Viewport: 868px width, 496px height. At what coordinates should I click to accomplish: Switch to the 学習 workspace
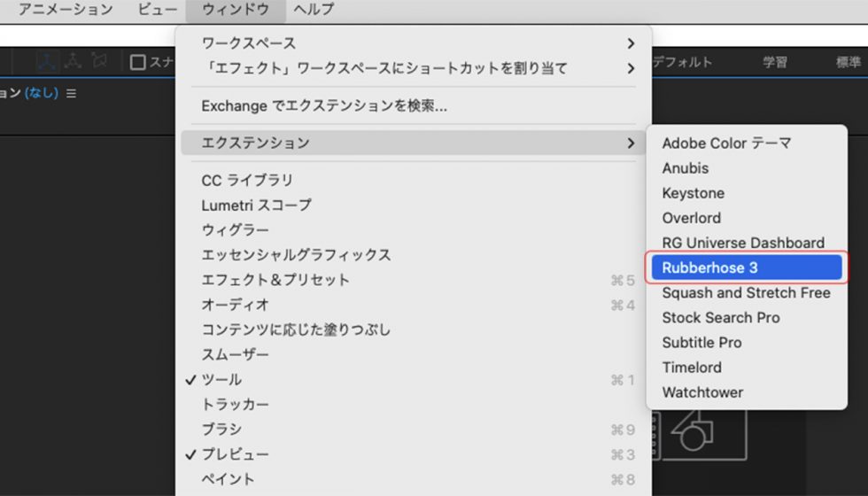coord(774,62)
